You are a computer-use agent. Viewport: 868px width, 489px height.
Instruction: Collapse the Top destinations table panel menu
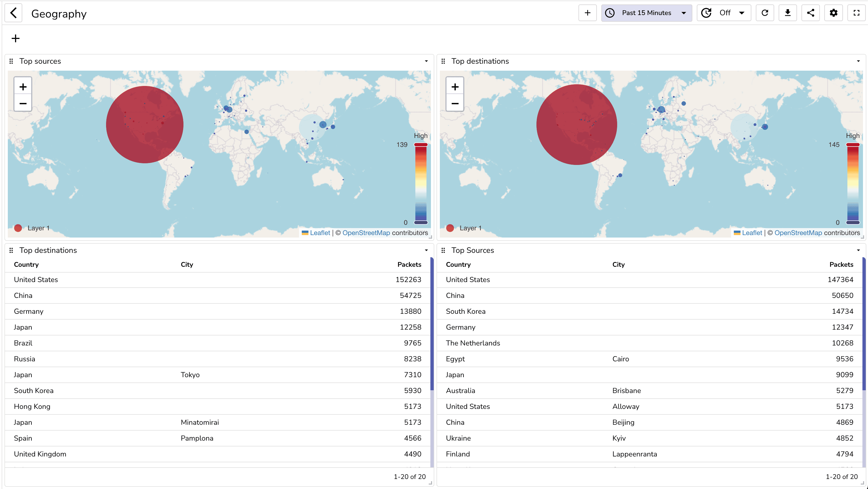point(426,250)
